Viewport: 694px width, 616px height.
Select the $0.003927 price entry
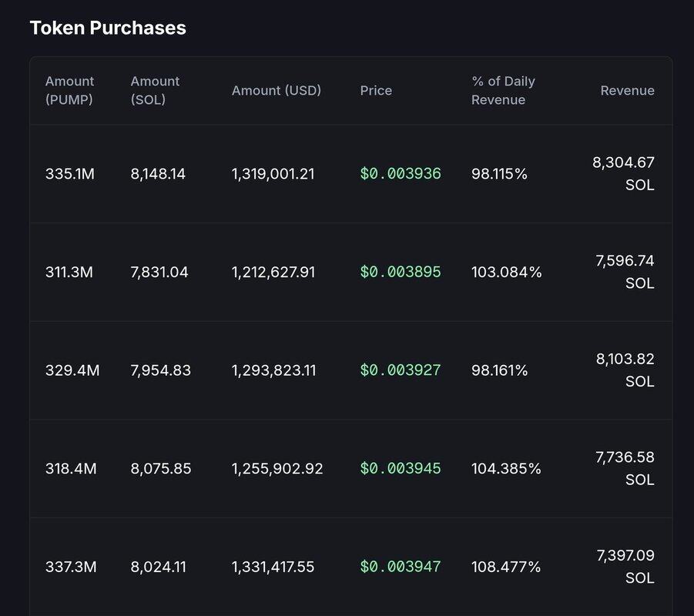pos(401,370)
